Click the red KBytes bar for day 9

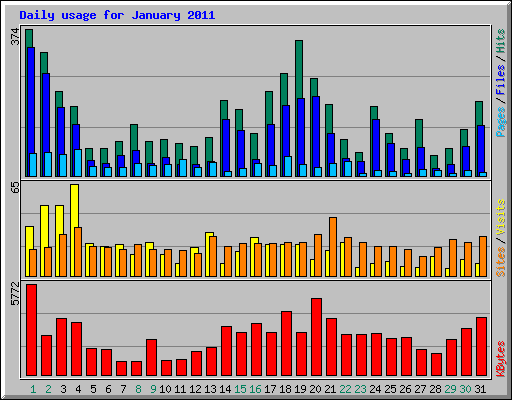(x=152, y=357)
